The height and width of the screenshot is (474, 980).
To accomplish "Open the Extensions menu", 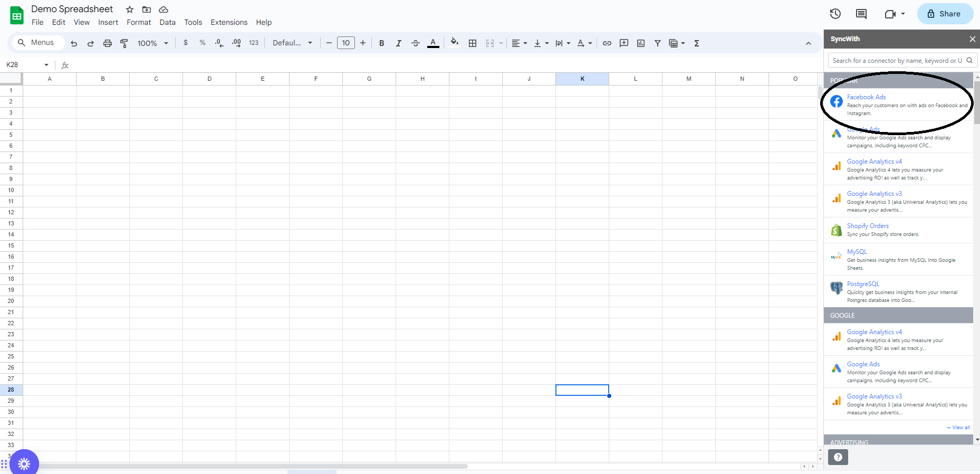I will 229,22.
